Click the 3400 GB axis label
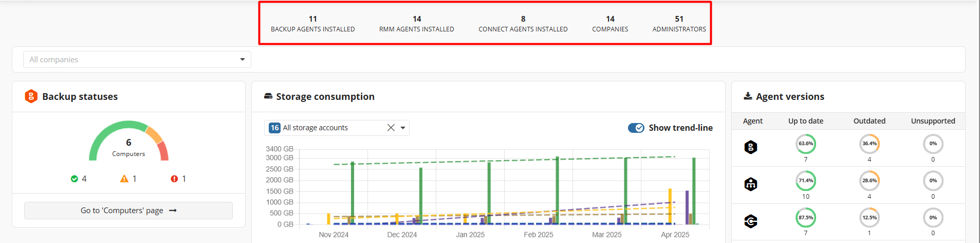The width and height of the screenshot is (980, 243). coord(280,149)
